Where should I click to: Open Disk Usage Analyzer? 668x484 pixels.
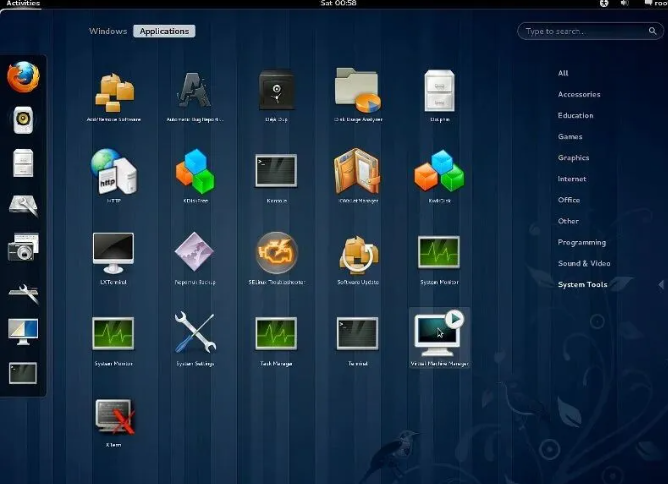point(357,91)
